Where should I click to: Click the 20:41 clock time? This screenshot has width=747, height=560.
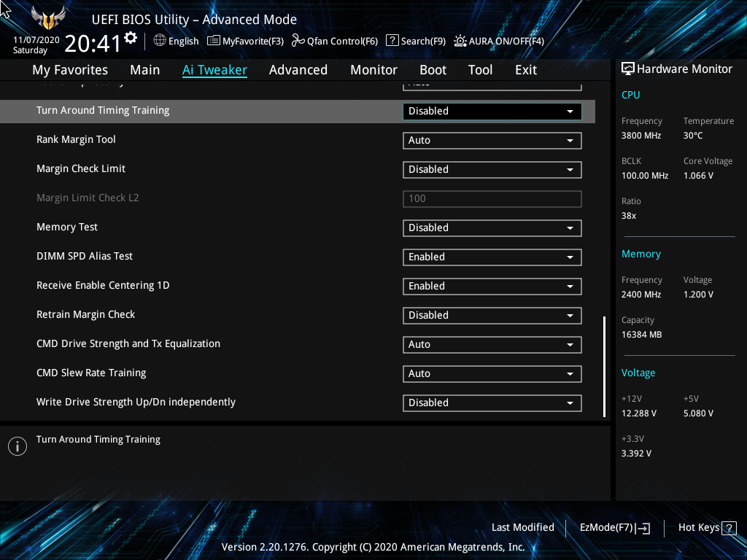tap(93, 44)
